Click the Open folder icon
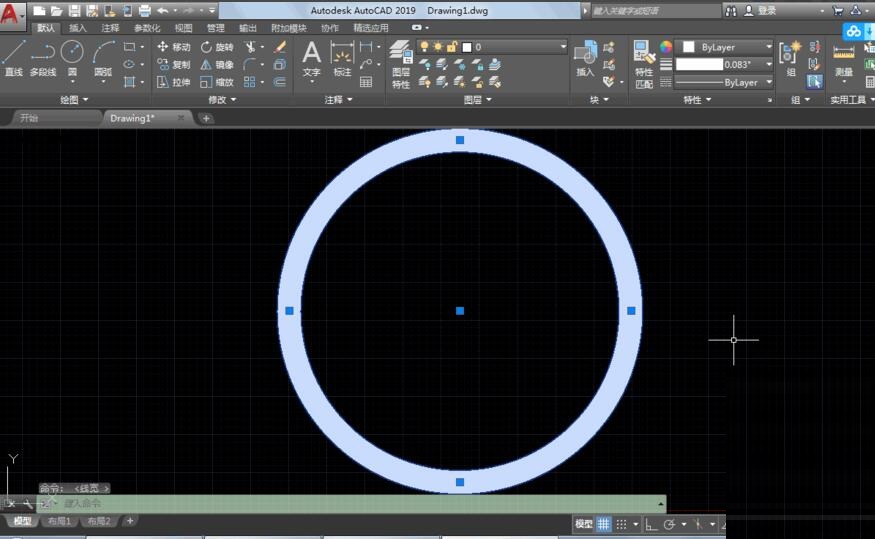This screenshot has width=875, height=539. (x=56, y=11)
